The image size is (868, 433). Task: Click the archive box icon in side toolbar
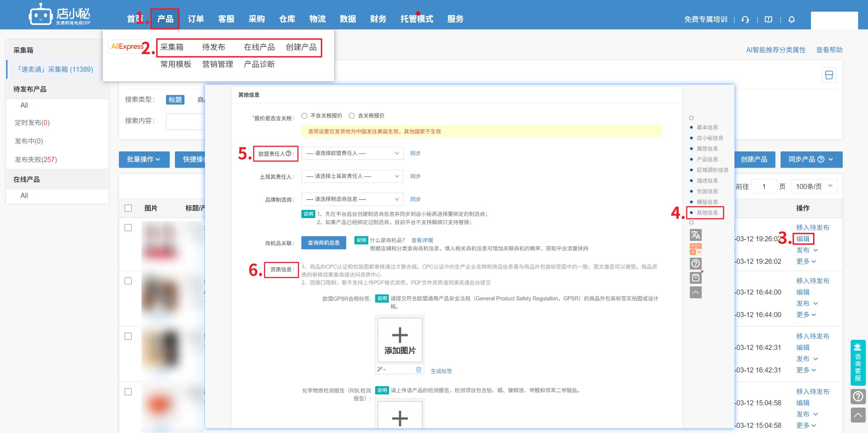tap(695, 278)
